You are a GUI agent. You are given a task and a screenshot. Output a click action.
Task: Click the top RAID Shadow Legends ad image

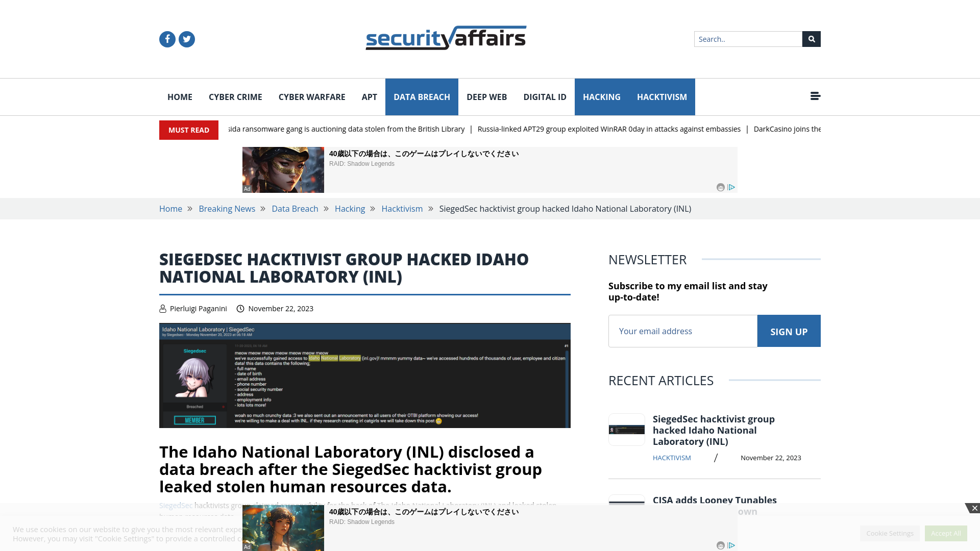click(x=283, y=170)
